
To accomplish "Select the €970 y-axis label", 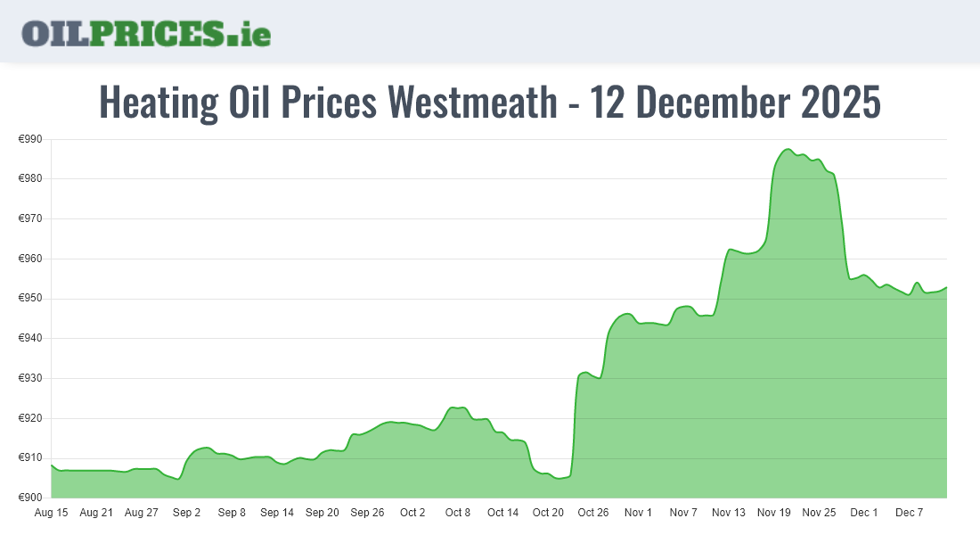I will [x=30, y=218].
